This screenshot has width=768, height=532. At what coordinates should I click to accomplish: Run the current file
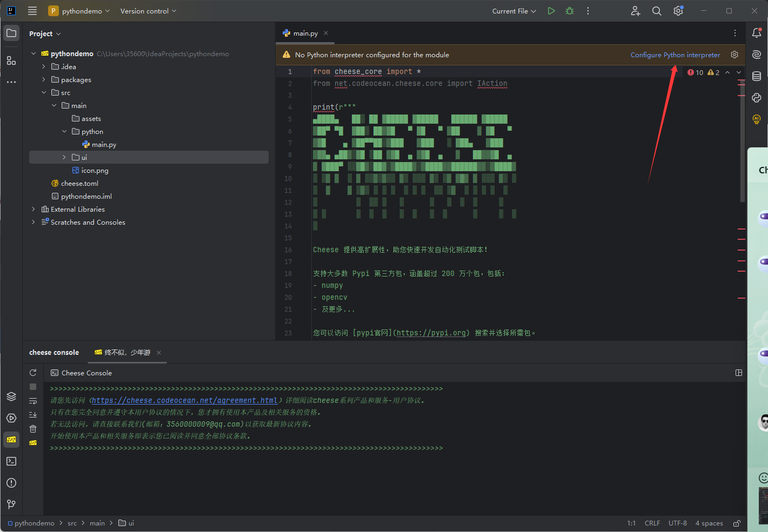(x=551, y=11)
